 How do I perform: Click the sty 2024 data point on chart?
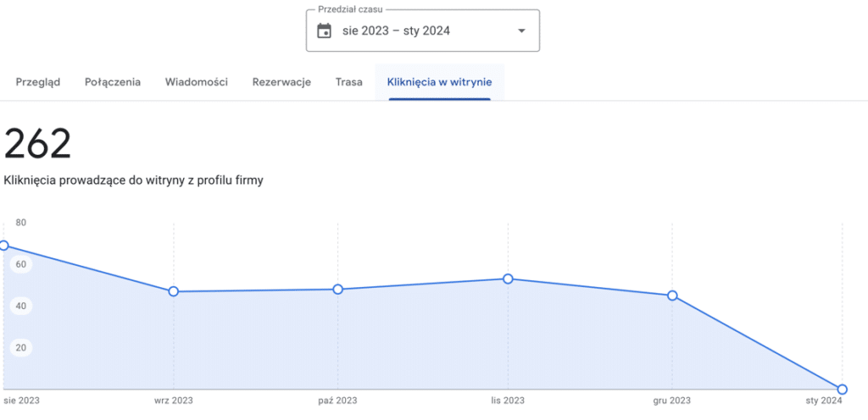pyautogui.click(x=842, y=390)
